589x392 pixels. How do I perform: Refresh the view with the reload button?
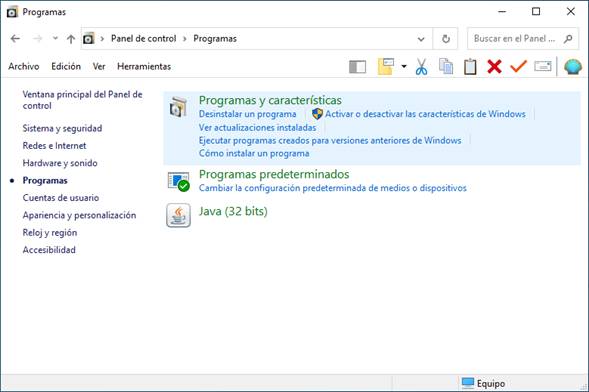point(446,39)
